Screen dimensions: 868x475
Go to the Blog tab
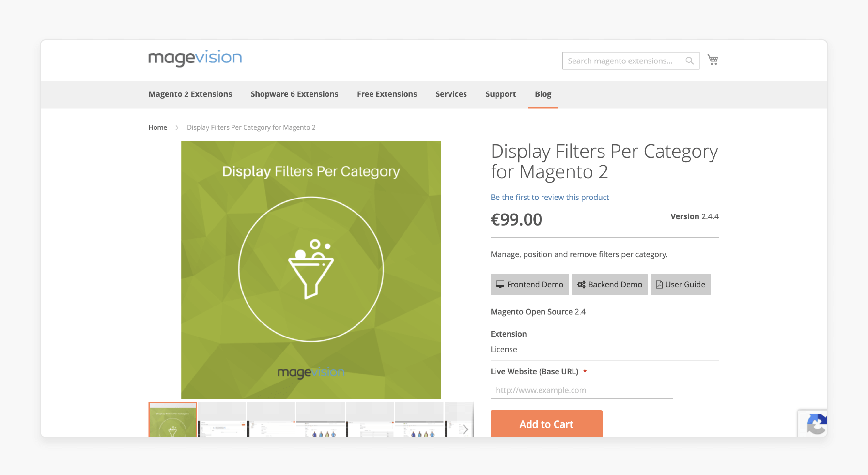[543, 94]
